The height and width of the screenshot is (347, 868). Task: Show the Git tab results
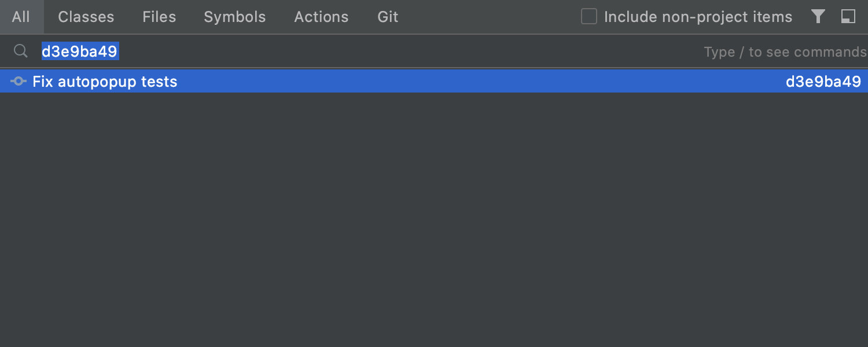388,17
